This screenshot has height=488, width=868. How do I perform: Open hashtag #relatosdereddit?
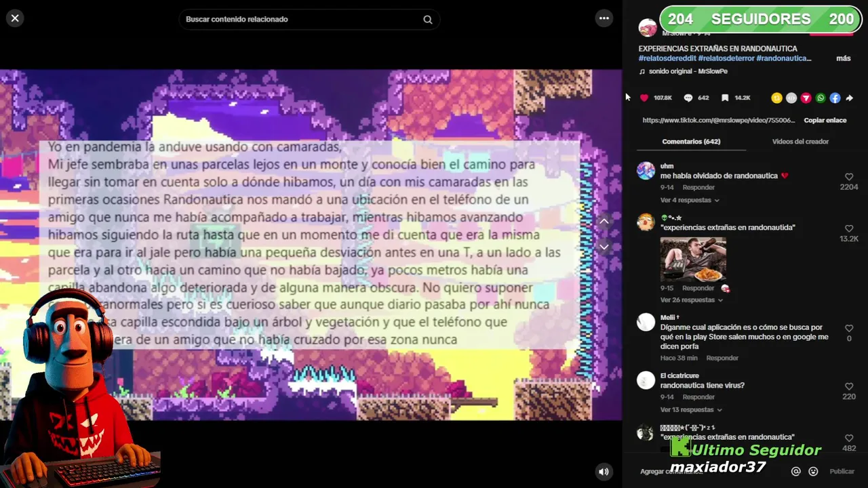point(667,58)
